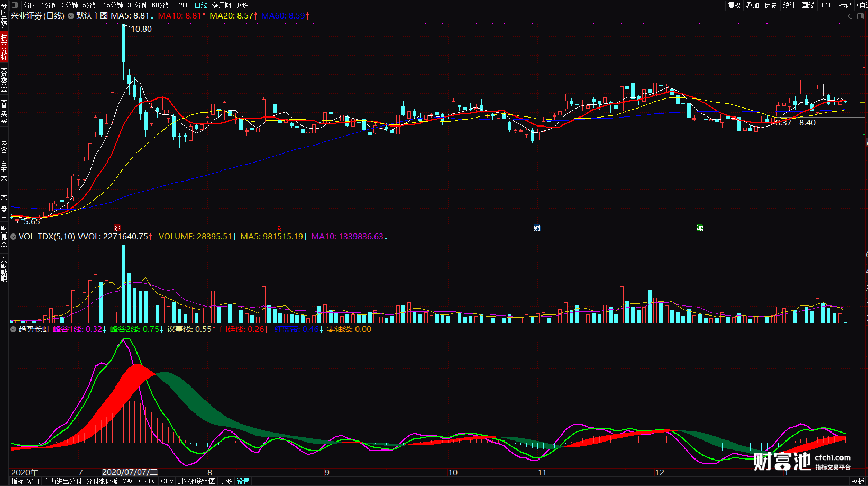Select the 日线 daily period
The height and width of the screenshot is (486, 868).
point(201,5)
